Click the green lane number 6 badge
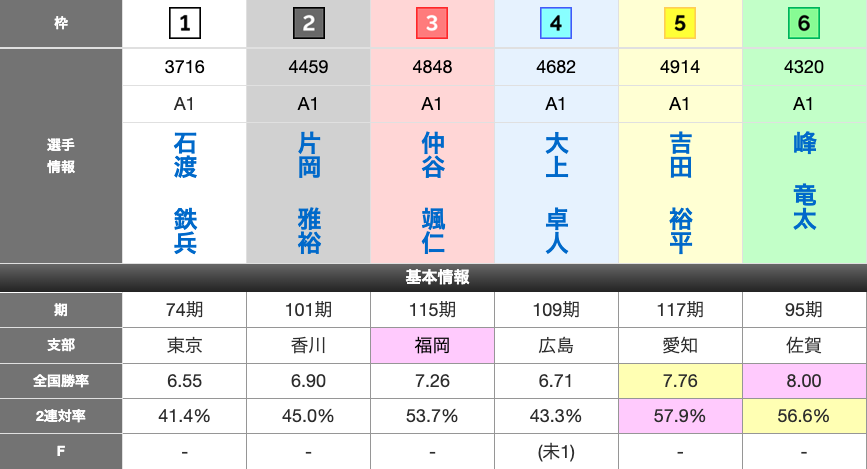867x469 pixels. point(804,23)
